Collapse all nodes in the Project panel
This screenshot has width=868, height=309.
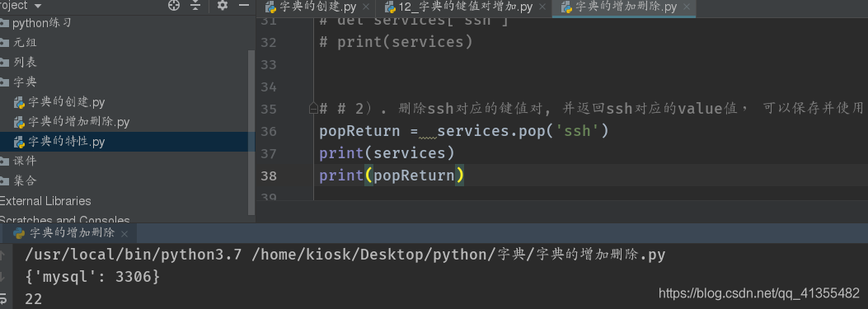click(195, 6)
